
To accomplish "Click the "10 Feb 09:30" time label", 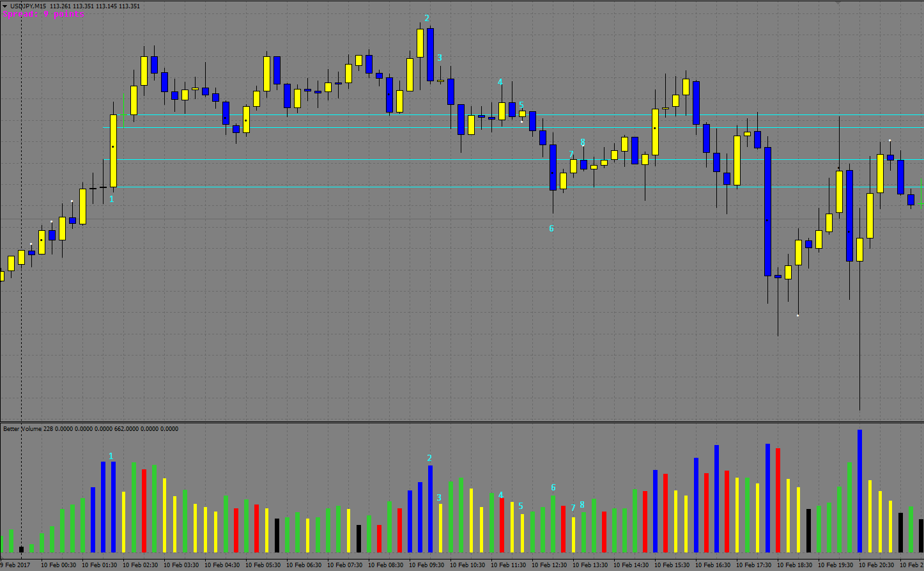I will (426, 565).
